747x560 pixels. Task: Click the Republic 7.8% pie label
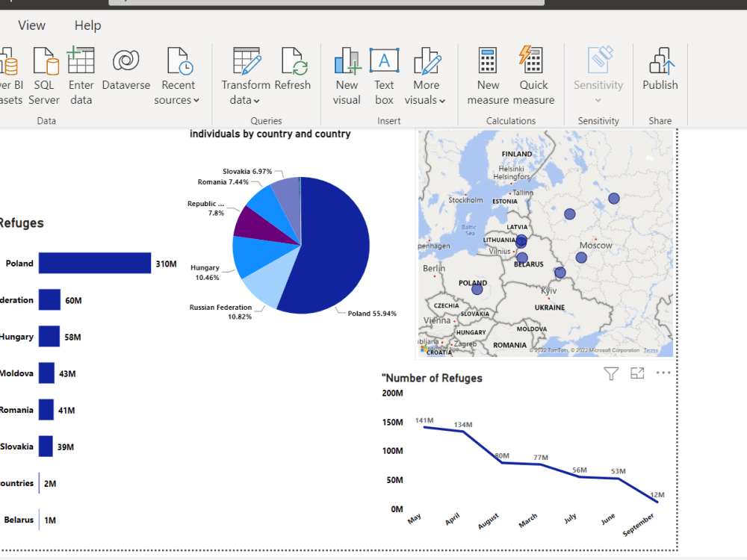[x=206, y=208]
